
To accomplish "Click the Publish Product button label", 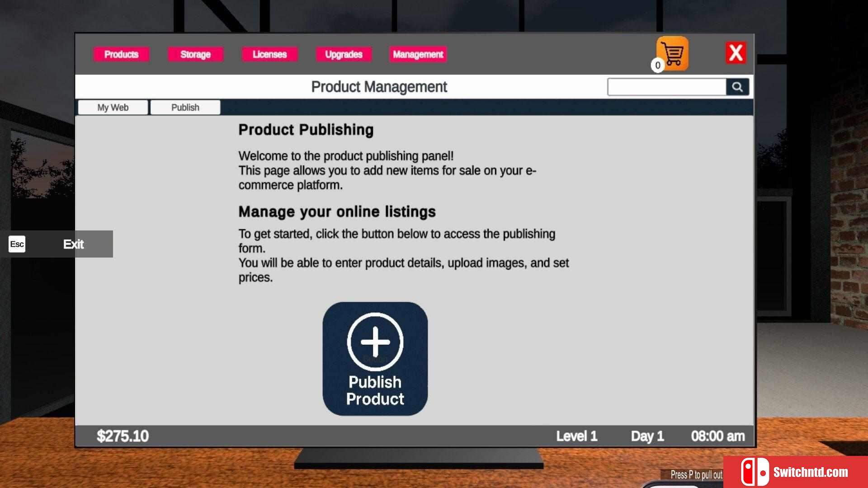I will click(375, 391).
